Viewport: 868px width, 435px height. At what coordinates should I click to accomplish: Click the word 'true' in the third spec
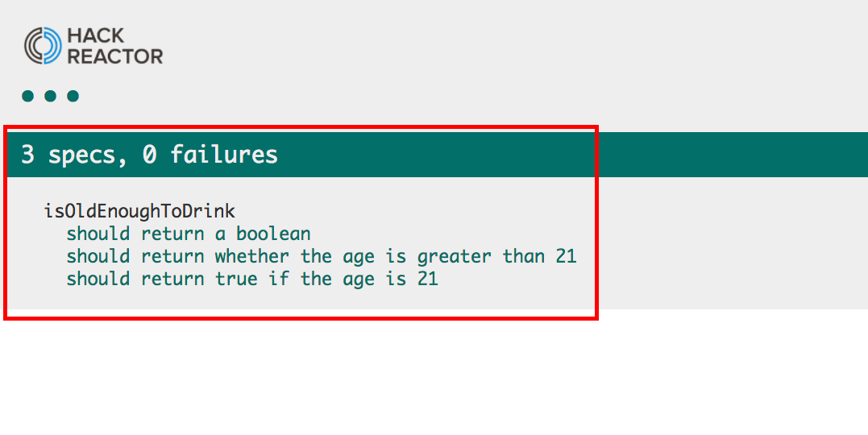236,279
